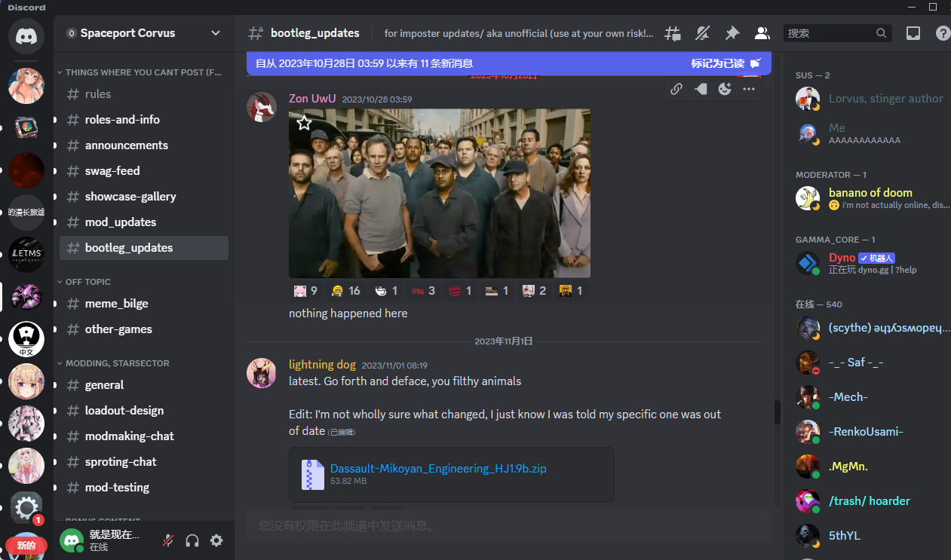Screen dimensions: 951x560
Task: Collapse the OFF TOPIC channel category
Action: pyautogui.click(x=87, y=282)
